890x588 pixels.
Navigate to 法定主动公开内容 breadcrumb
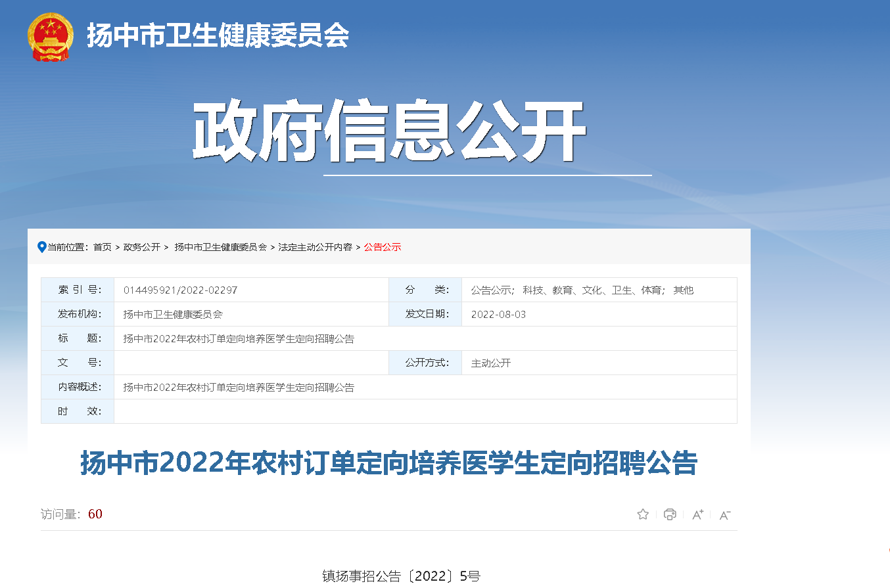coord(315,247)
